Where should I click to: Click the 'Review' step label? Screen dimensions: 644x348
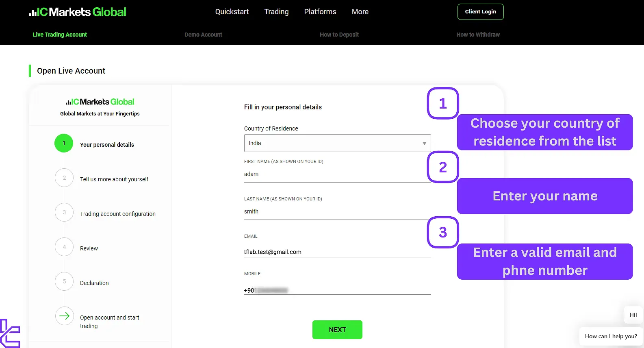click(x=89, y=248)
